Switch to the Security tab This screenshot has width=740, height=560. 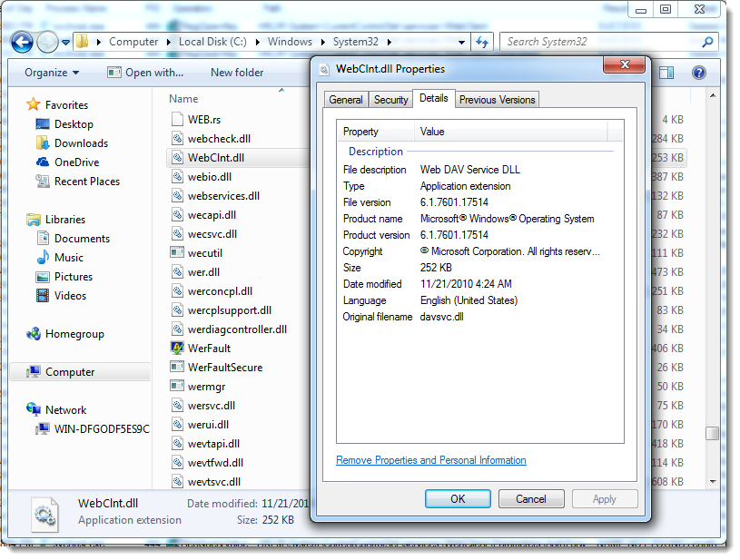point(390,100)
